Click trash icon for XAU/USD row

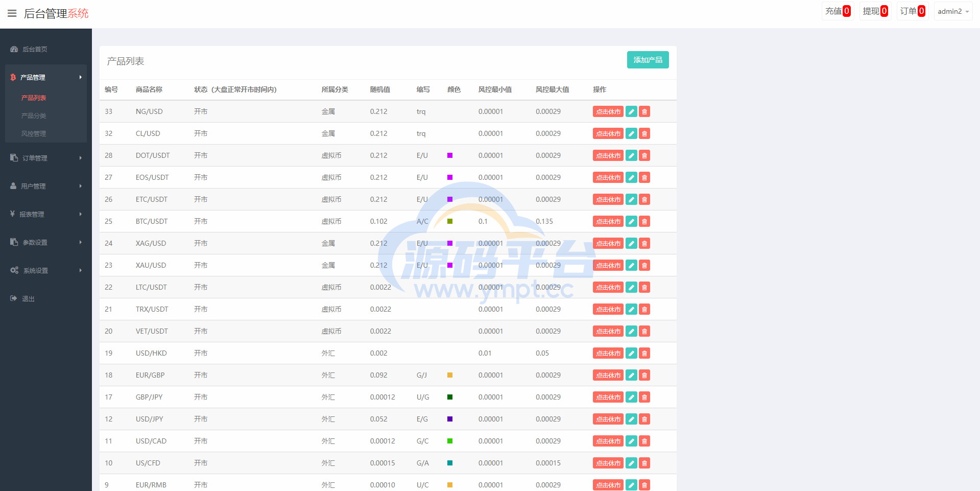(x=644, y=265)
